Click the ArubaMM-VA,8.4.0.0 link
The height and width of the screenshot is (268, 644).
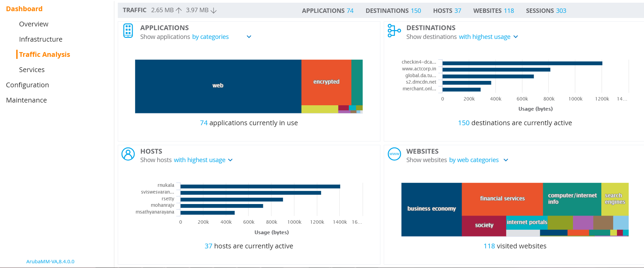pyautogui.click(x=50, y=262)
